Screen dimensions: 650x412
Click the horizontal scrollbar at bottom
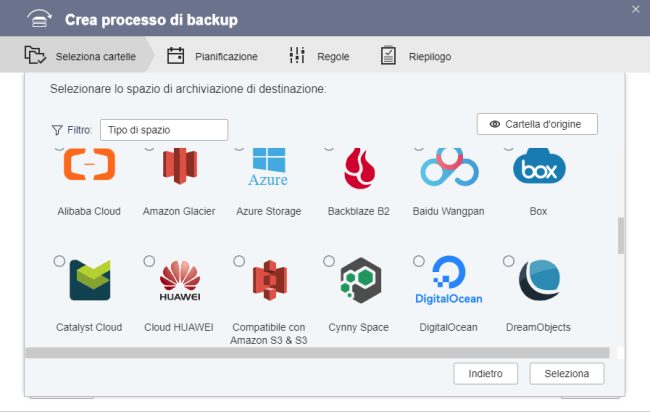(318, 353)
